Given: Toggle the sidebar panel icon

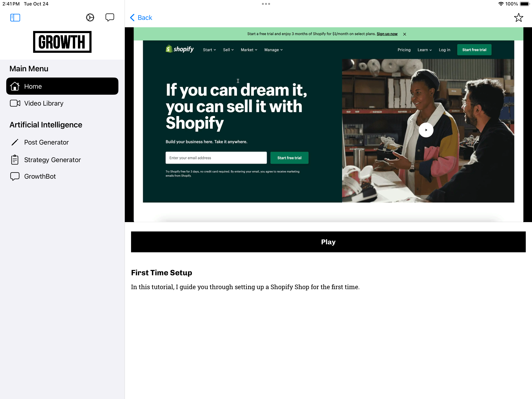Looking at the screenshot, I should pyautogui.click(x=15, y=18).
